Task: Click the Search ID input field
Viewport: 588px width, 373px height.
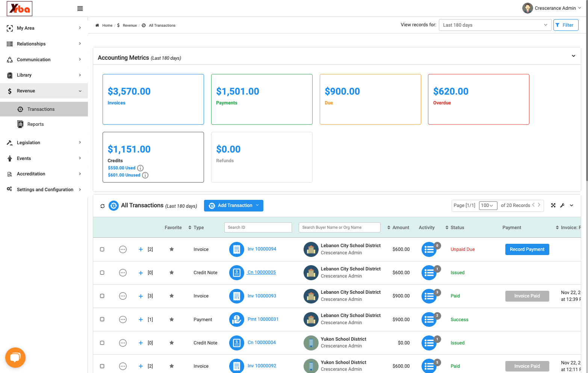Action: point(258,227)
